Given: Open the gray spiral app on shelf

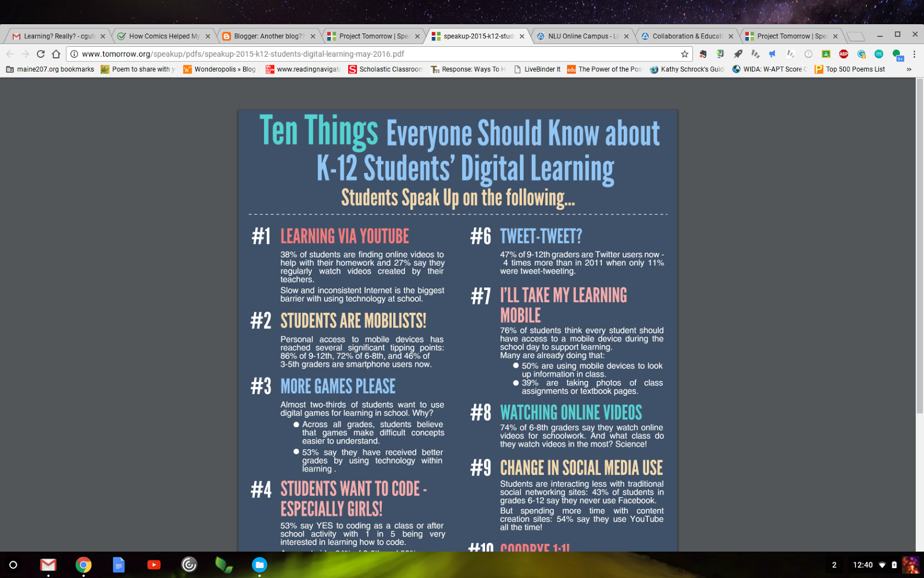Looking at the screenshot, I should coord(189,565).
